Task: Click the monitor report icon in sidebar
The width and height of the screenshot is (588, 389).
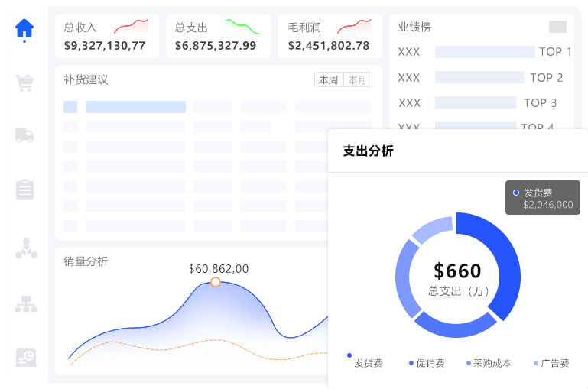Action: click(x=25, y=357)
